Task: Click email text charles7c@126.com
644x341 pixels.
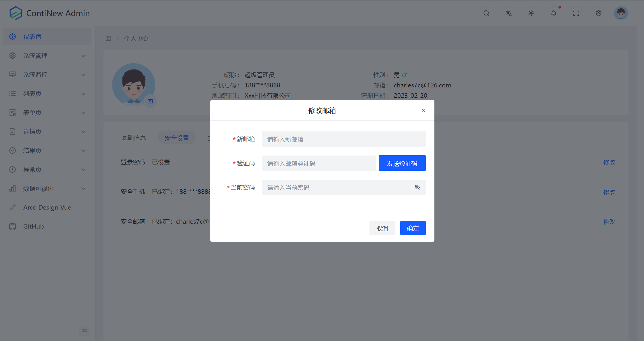Action: point(422,85)
